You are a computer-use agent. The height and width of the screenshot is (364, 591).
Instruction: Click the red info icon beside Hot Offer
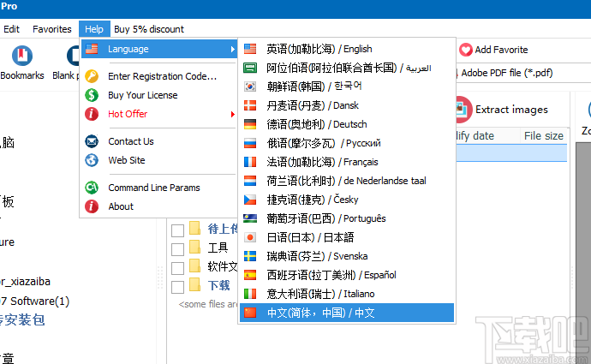coord(92,114)
